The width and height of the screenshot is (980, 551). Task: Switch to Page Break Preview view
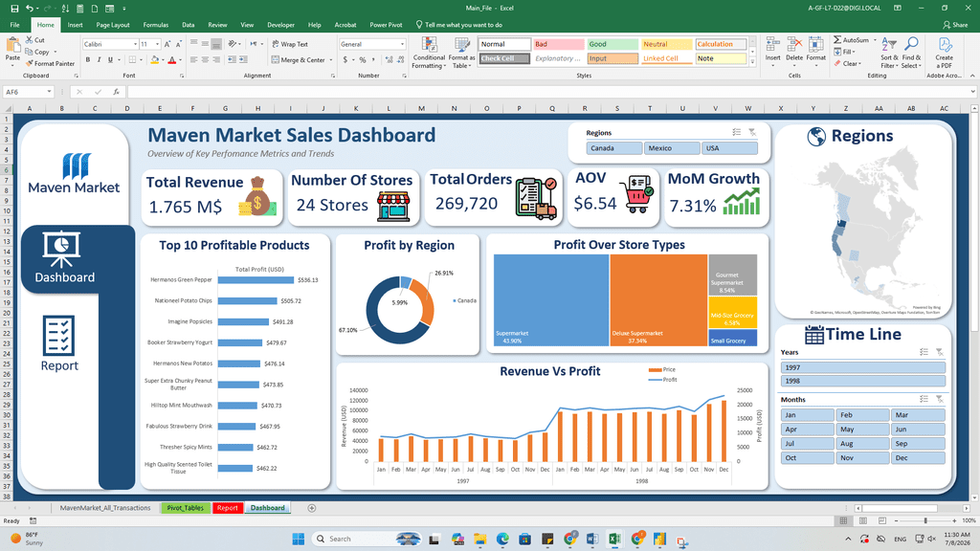(x=881, y=520)
